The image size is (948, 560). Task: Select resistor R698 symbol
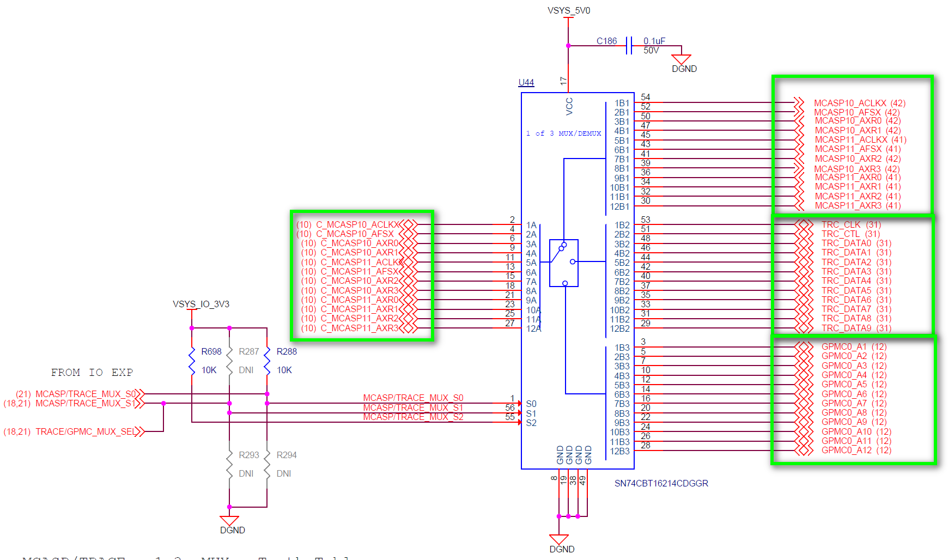point(192,361)
